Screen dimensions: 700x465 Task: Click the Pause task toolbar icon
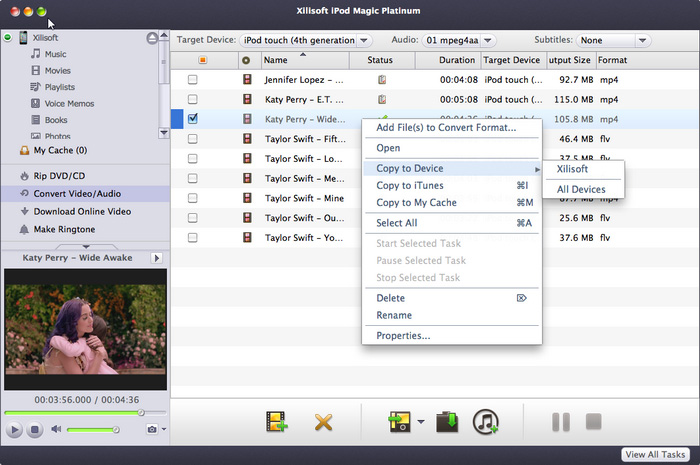561,422
